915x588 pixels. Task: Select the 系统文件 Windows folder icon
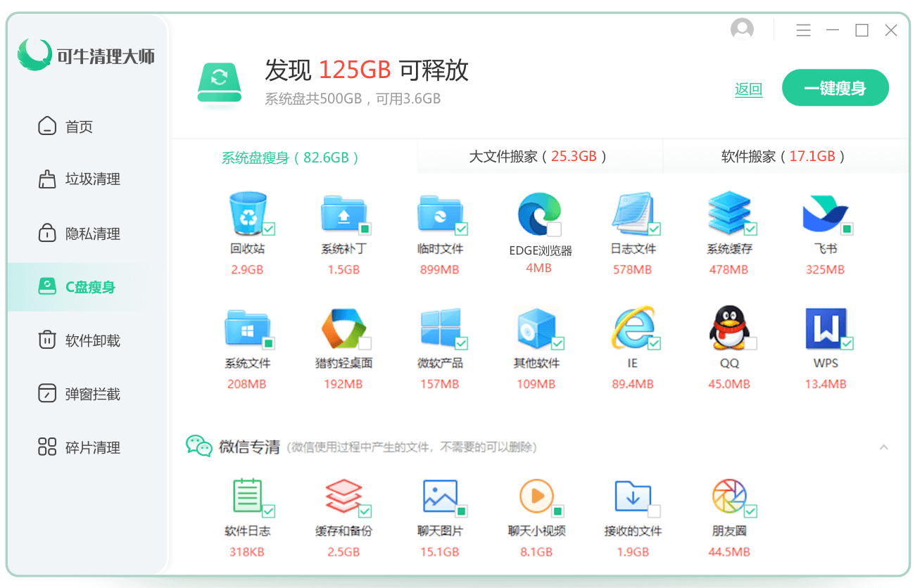click(x=247, y=328)
